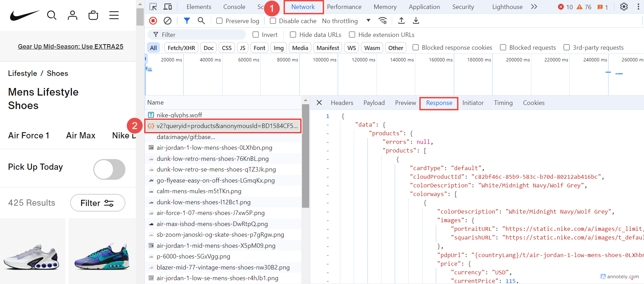The image size is (644, 284).
Task: Click the error count badge showing 10
Action: (x=566, y=7)
